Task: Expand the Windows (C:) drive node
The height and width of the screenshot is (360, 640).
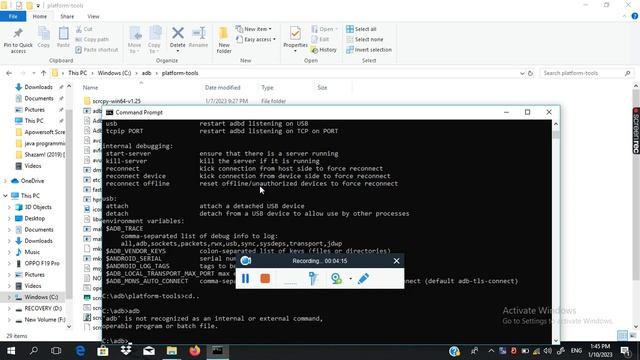Action: tap(9, 297)
